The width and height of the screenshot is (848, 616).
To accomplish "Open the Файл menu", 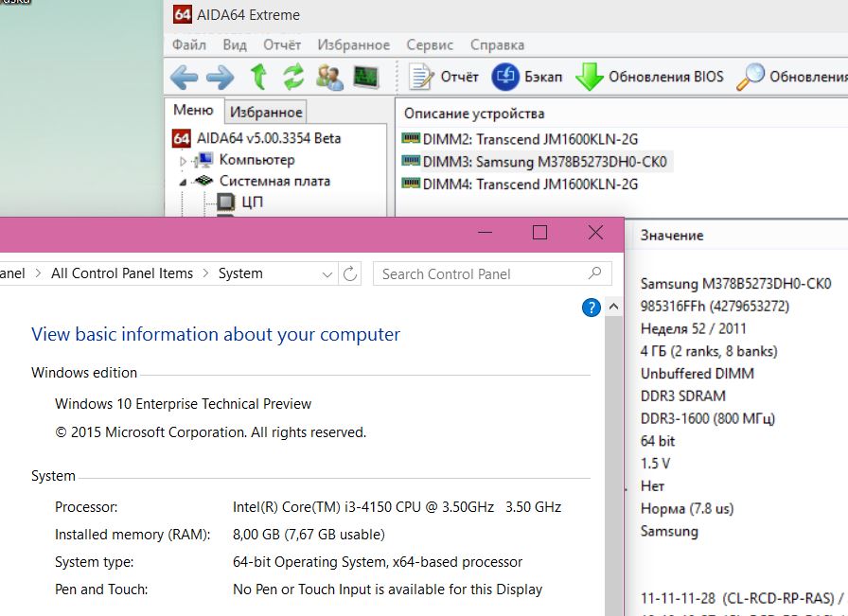I will 189,44.
